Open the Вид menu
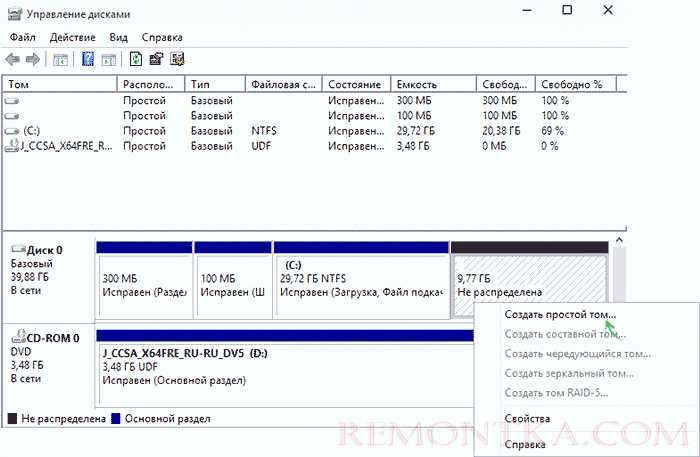Image resolution: width=700 pixels, height=457 pixels. pyautogui.click(x=118, y=37)
